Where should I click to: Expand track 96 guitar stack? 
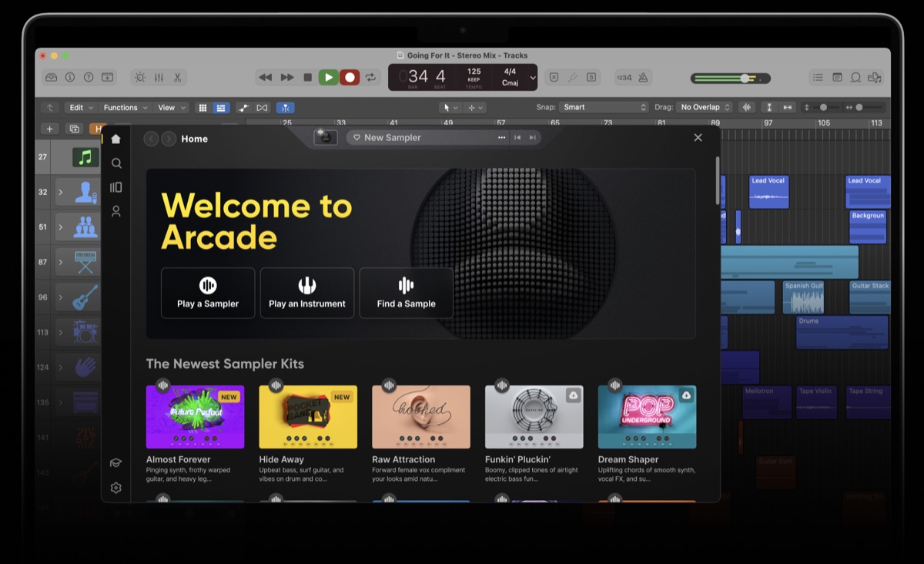[61, 297]
